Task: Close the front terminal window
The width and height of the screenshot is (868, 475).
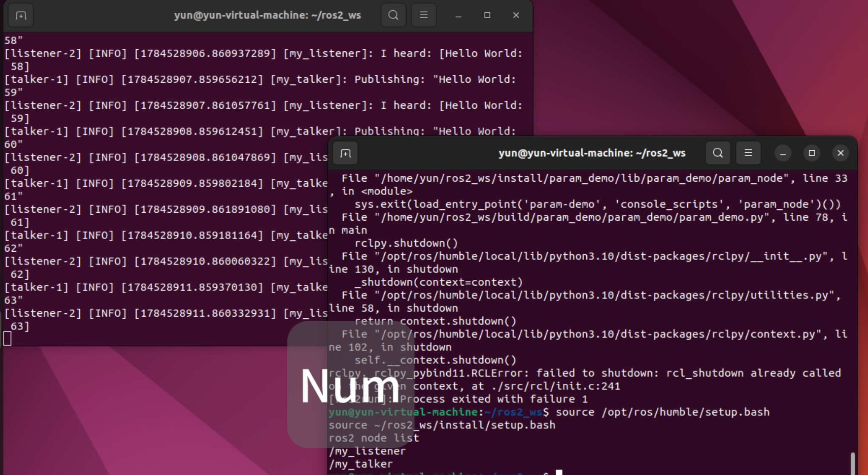Action: pyautogui.click(x=840, y=153)
